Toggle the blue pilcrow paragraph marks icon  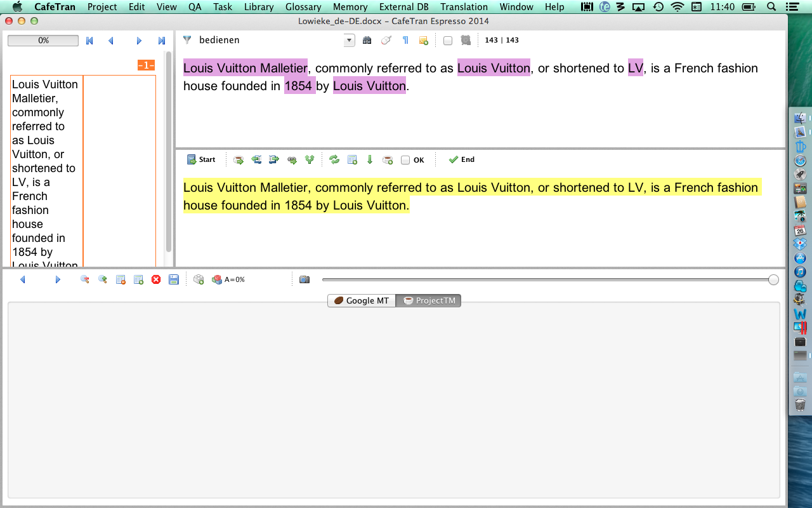tap(405, 40)
